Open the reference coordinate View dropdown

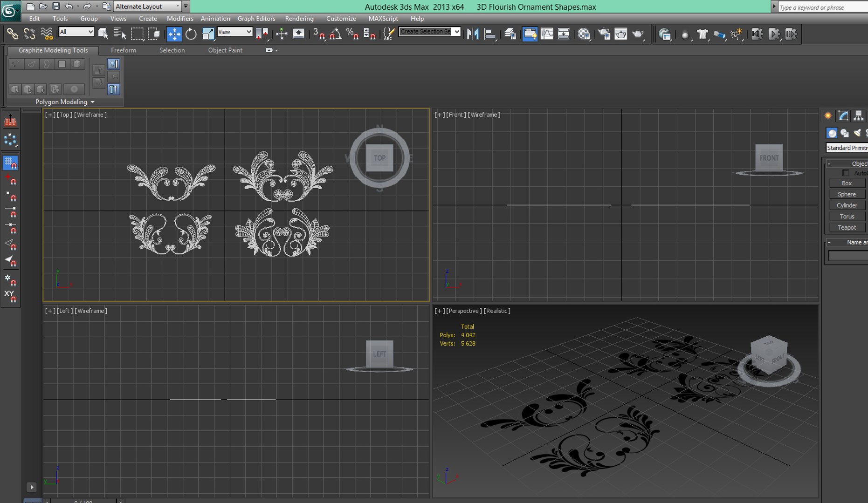click(x=234, y=32)
